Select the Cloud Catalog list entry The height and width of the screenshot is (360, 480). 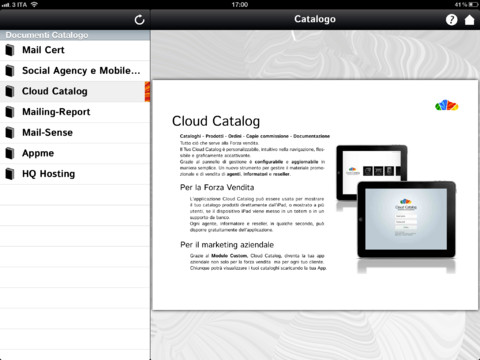[75, 92]
